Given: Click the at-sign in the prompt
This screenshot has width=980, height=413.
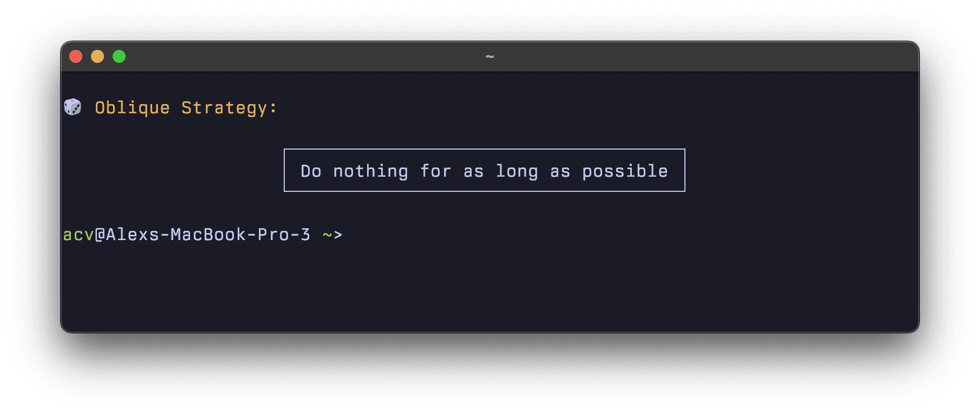Looking at the screenshot, I should pos(99,234).
